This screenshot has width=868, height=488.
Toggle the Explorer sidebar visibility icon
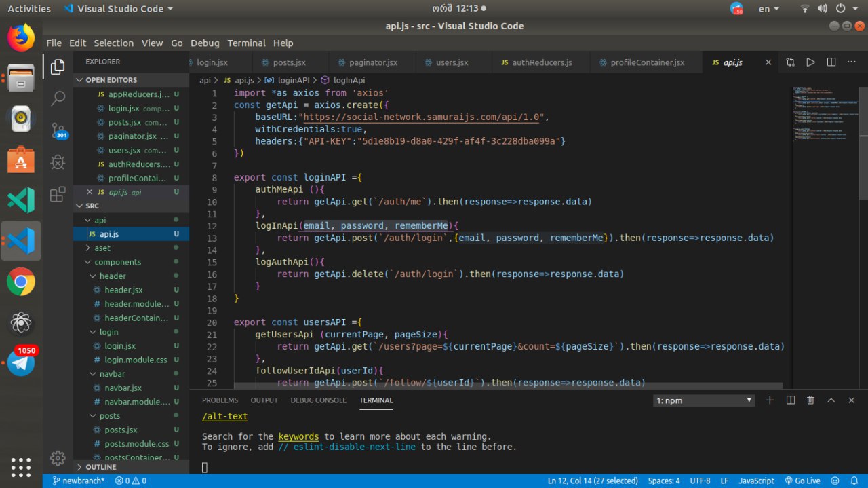pyautogui.click(x=58, y=67)
